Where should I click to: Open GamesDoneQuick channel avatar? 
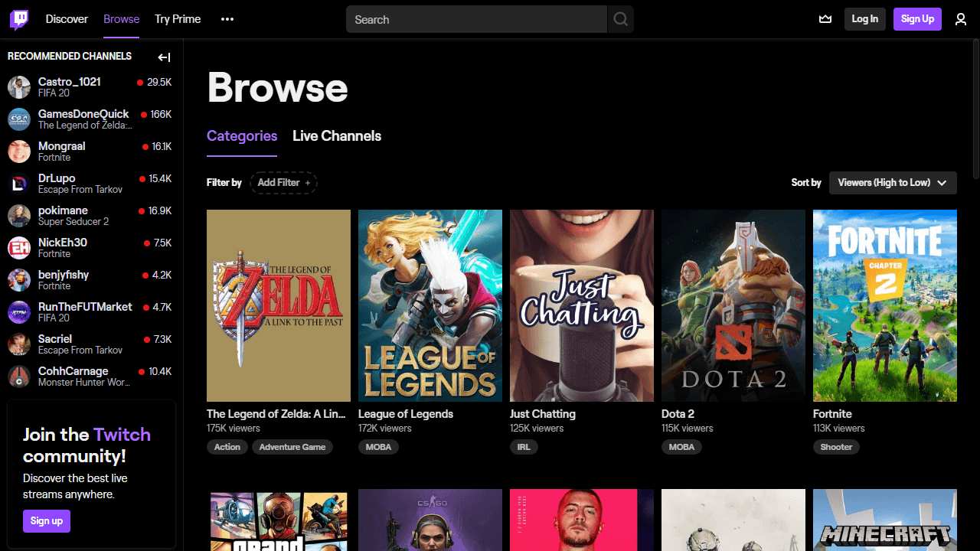[x=19, y=119]
